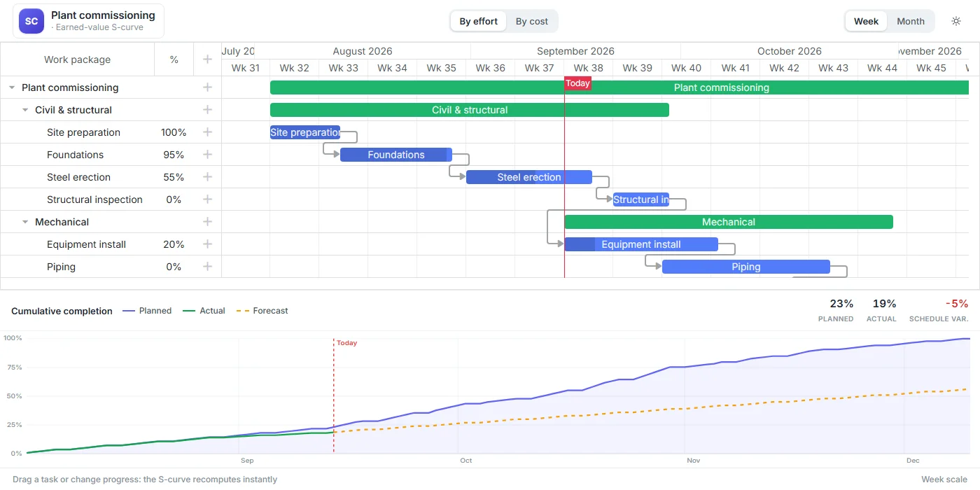Switch S-curve to By cost
980x490 pixels.
tap(532, 21)
